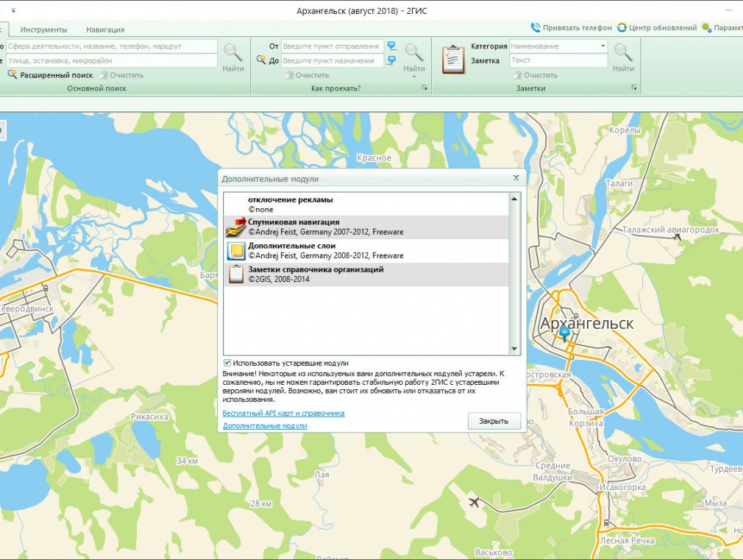Select the Дополнительные слои module name
This screenshot has height=560, width=743.
tap(292, 246)
